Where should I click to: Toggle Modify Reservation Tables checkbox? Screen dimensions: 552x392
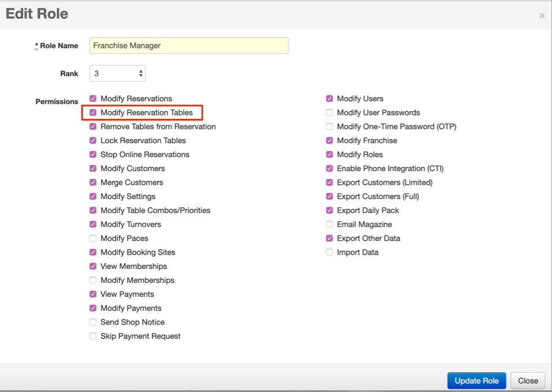pos(93,113)
